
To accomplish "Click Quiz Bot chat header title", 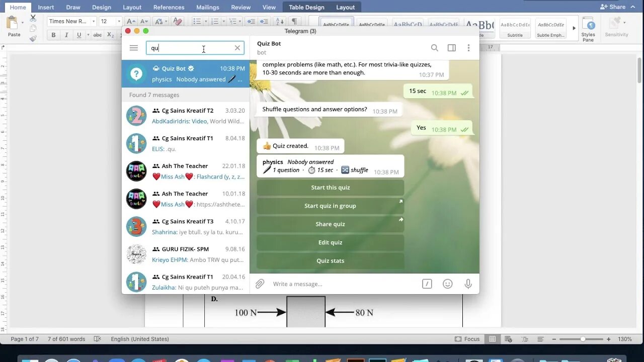I will (x=269, y=43).
